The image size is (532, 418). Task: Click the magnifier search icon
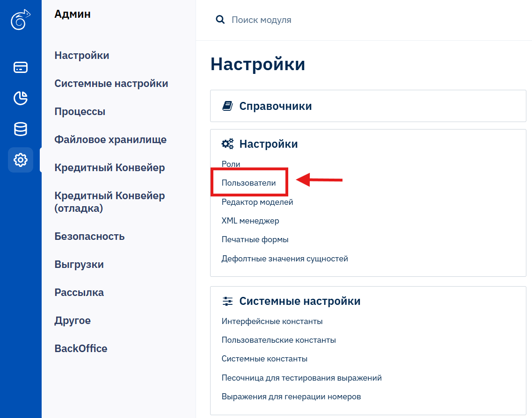[220, 20]
